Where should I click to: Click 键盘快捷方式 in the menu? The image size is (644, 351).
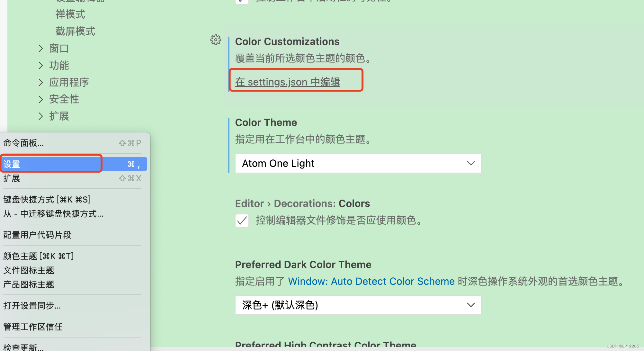coord(47,199)
